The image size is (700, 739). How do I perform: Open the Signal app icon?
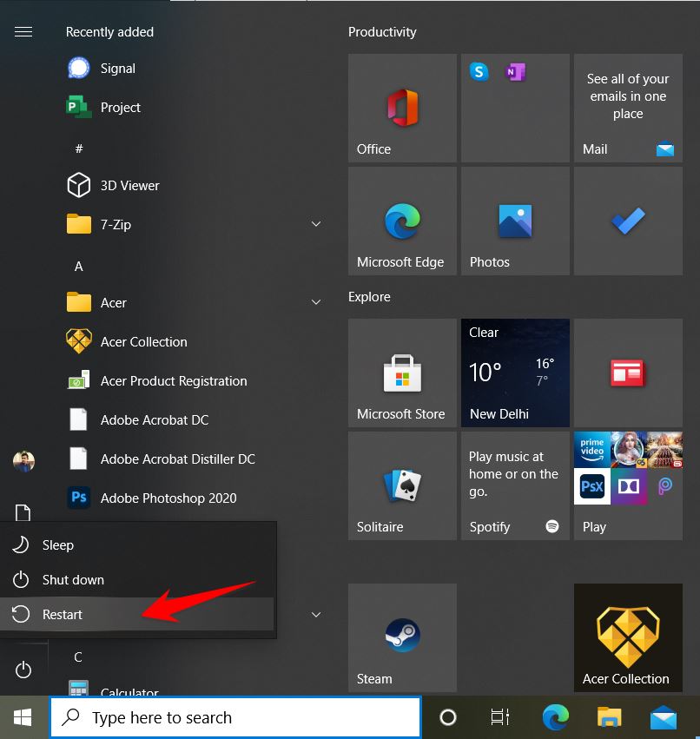(x=79, y=69)
